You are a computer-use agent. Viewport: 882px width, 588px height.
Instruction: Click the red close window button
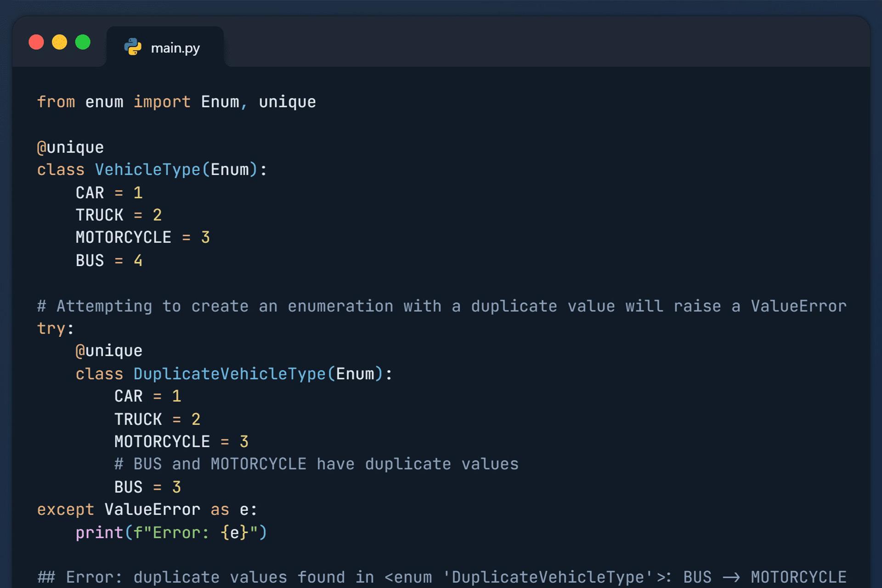(x=36, y=42)
